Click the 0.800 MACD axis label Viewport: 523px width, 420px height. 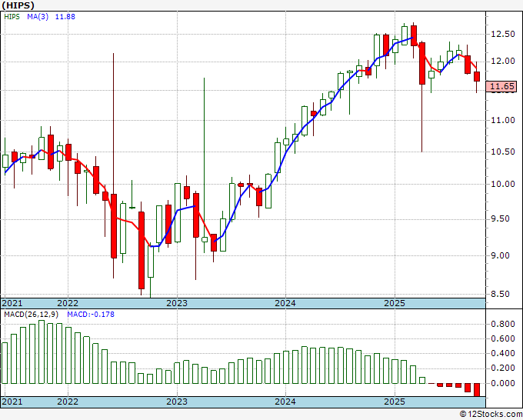[x=503, y=324]
